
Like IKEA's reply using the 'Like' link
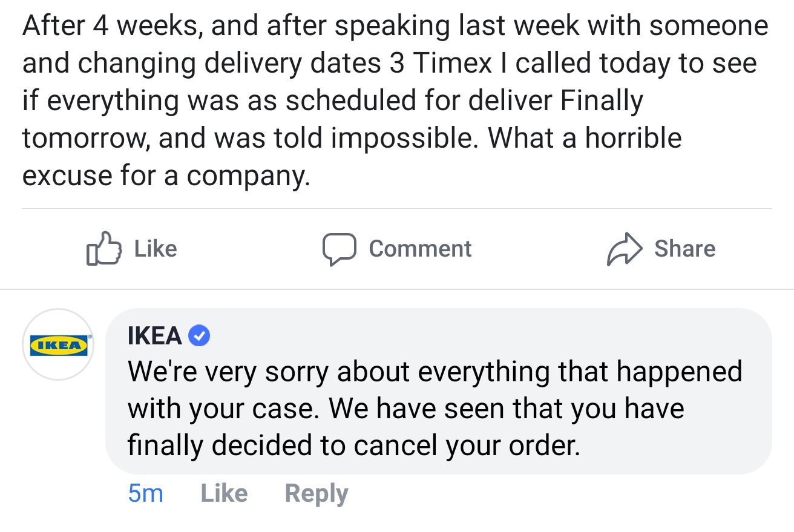223,493
